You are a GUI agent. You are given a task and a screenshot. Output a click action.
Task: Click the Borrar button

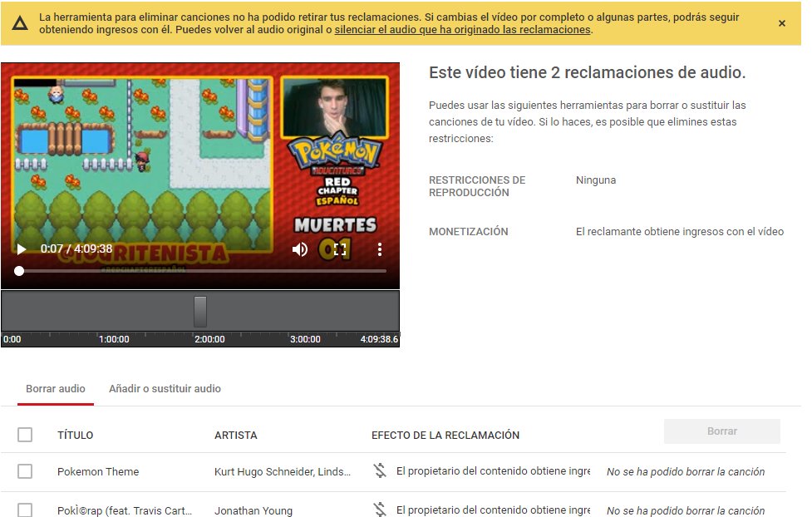722,431
